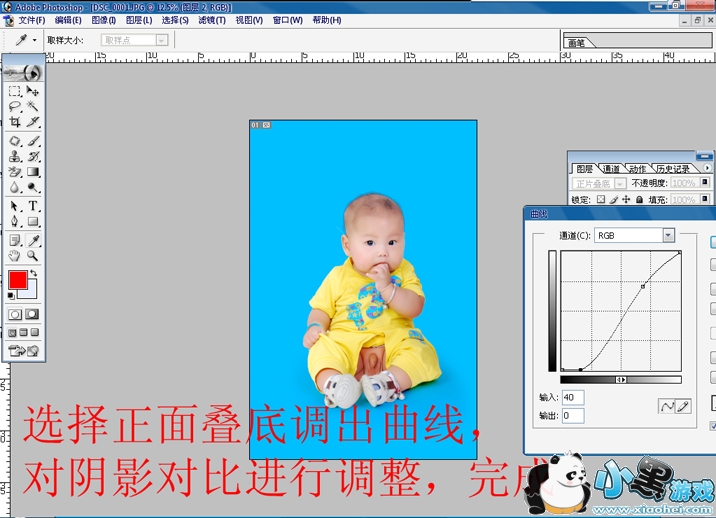Toggle lock position in Layers
The width and height of the screenshot is (716, 518).
point(626,199)
